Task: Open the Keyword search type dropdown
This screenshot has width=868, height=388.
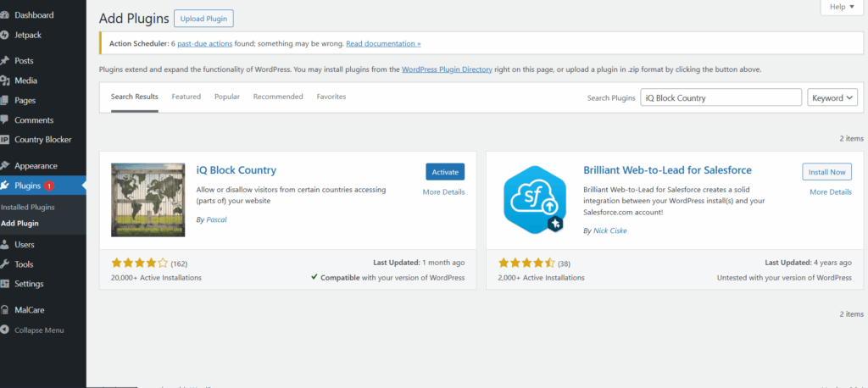Action: point(832,98)
